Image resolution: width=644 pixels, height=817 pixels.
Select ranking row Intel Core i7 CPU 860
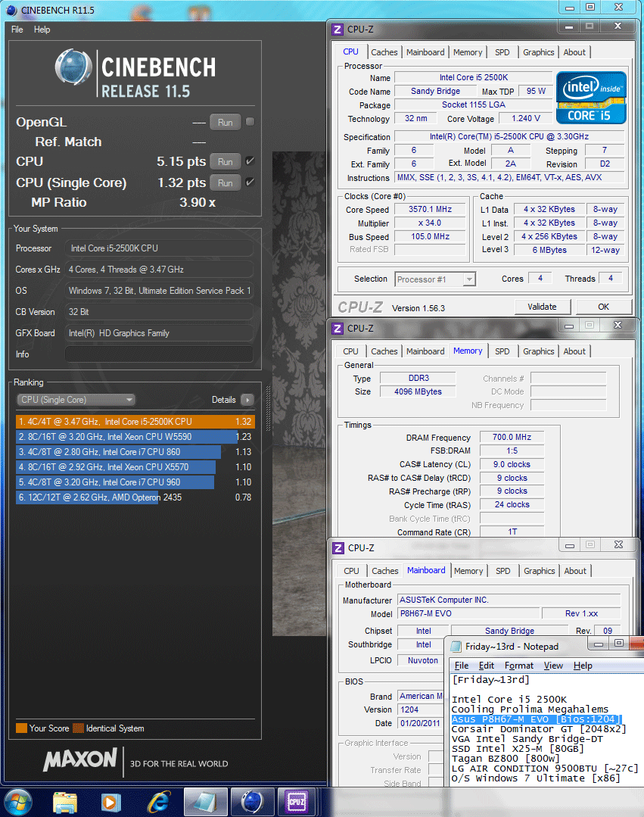click(x=135, y=452)
